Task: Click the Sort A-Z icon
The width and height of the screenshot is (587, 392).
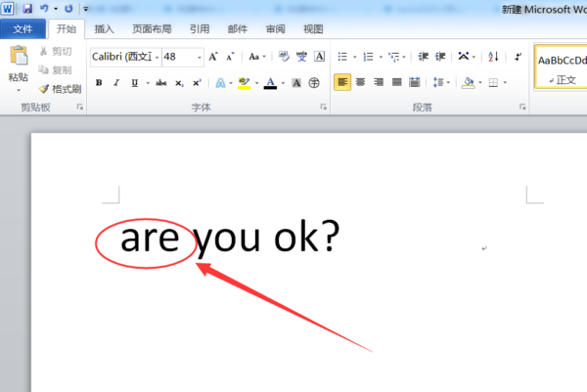Action: pos(493,57)
